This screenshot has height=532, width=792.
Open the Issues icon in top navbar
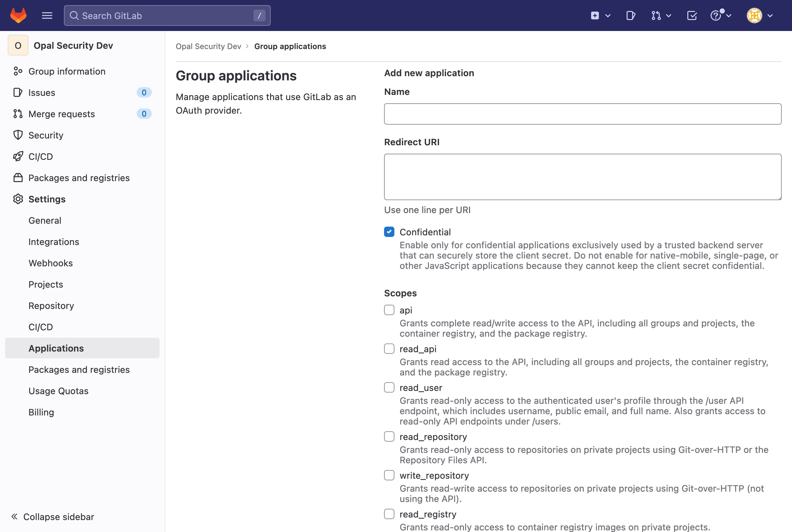pyautogui.click(x=630, y=15)
